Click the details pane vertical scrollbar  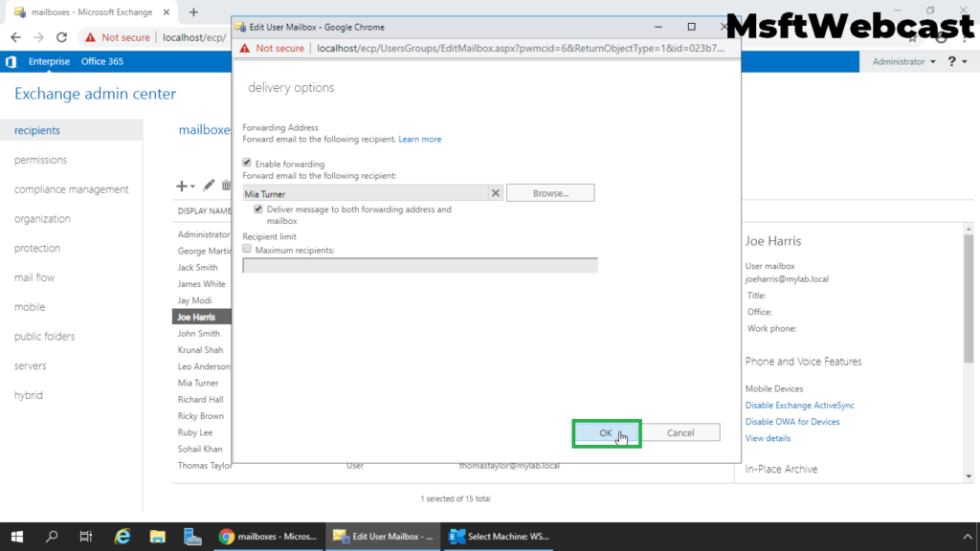(969, 298)
